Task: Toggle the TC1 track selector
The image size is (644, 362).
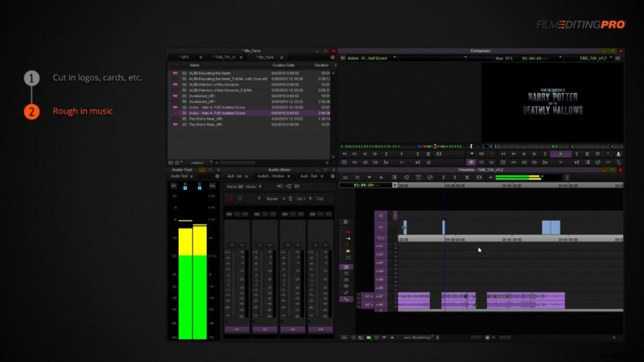Action: 381,238
